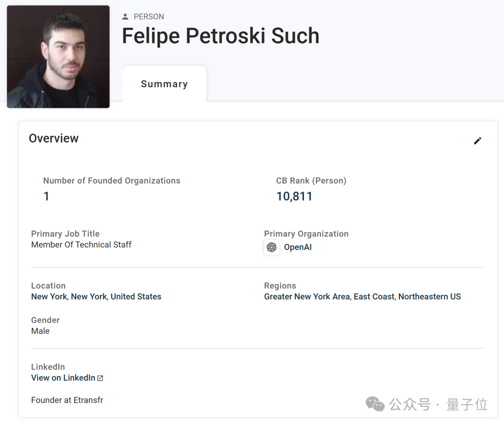Open the OpenAI organization link

pyautogui.click(x=298, y=247)
